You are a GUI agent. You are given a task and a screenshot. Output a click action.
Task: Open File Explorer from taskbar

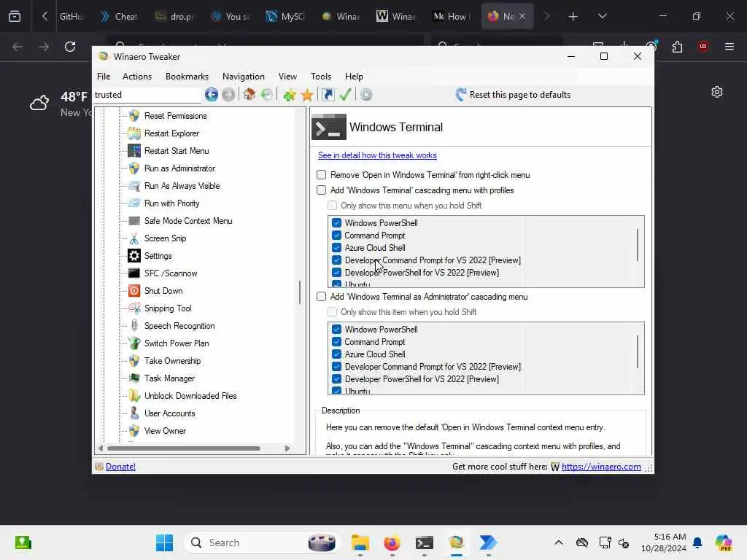[x=360, y=542]
